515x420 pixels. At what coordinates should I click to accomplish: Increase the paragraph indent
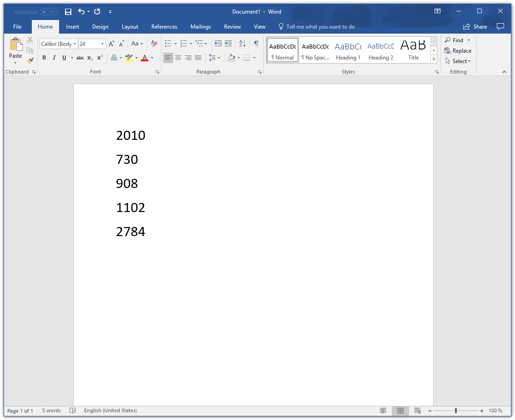click(228, 43)
